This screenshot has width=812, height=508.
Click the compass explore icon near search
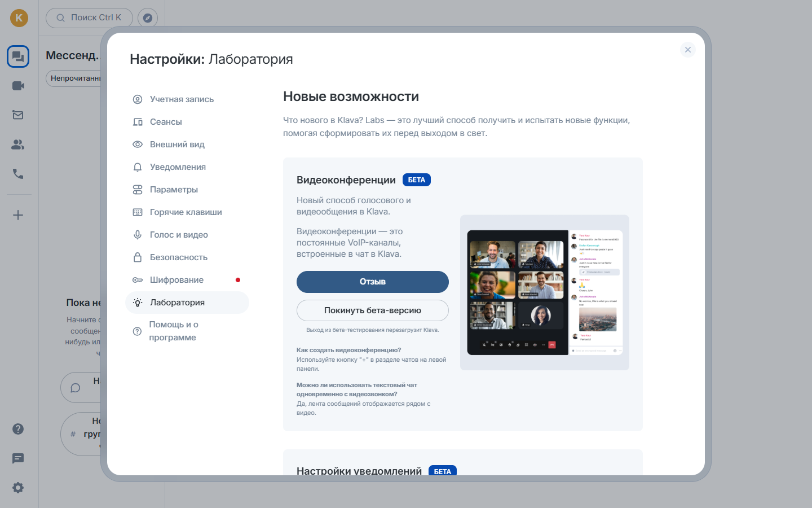pyautogui.click(x=148, y=18)
